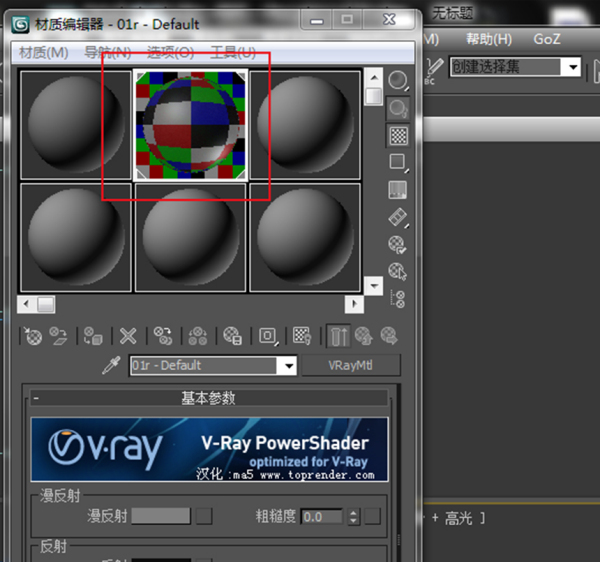Click the viewport label + 高光 ]
Screen dimensions: 600x562
click(x=458, y=519)
